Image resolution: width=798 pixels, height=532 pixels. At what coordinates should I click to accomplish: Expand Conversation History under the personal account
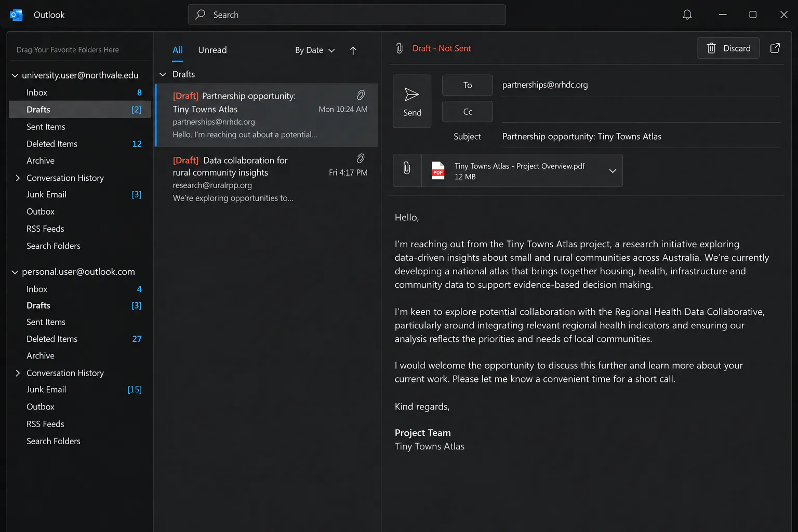(x=18, y=373)
